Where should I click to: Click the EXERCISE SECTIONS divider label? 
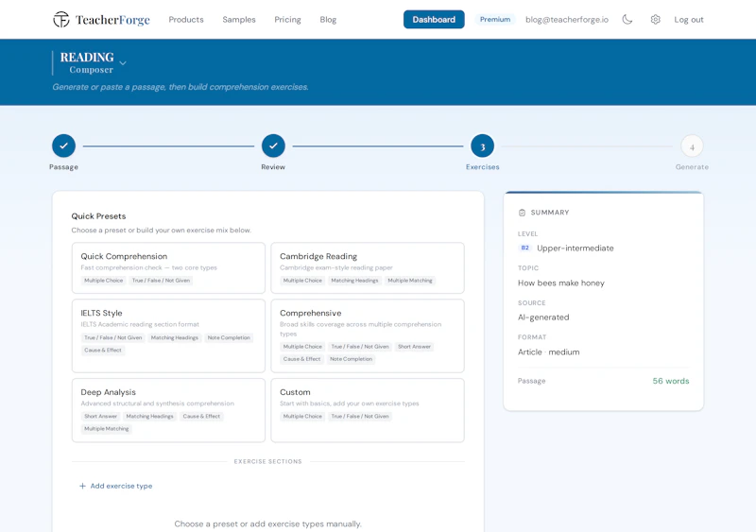point(267,461)
